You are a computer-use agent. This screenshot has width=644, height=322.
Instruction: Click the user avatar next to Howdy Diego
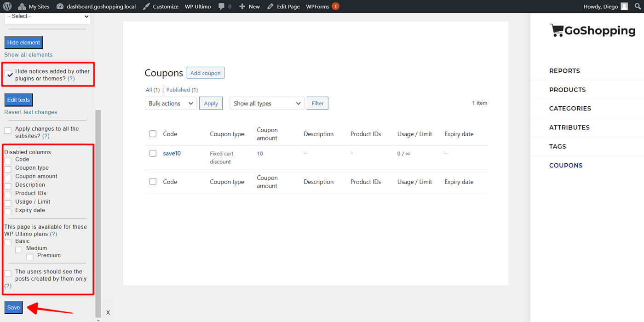[624, 6]
